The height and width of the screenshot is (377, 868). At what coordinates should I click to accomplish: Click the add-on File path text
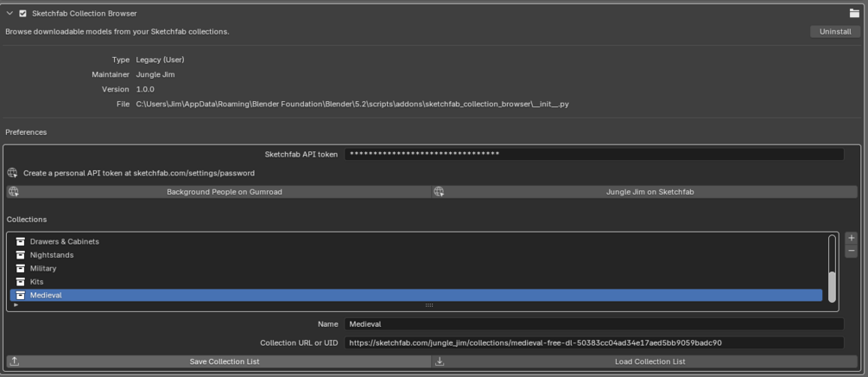tap(352, 104)
